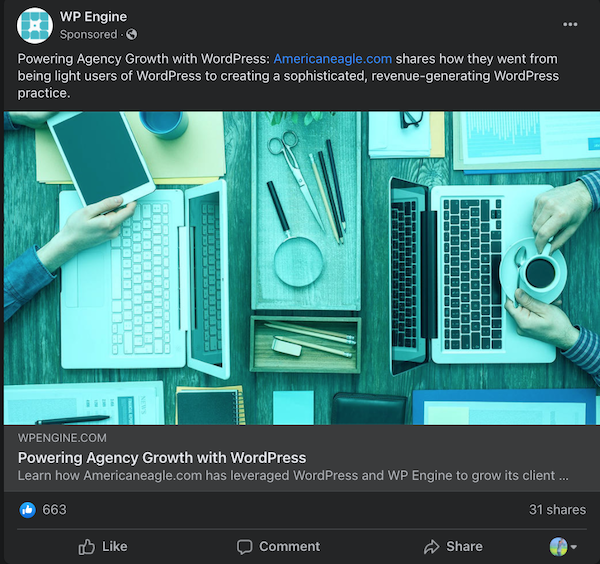
Task: View the 31 shares list
Action: [557, 510]
